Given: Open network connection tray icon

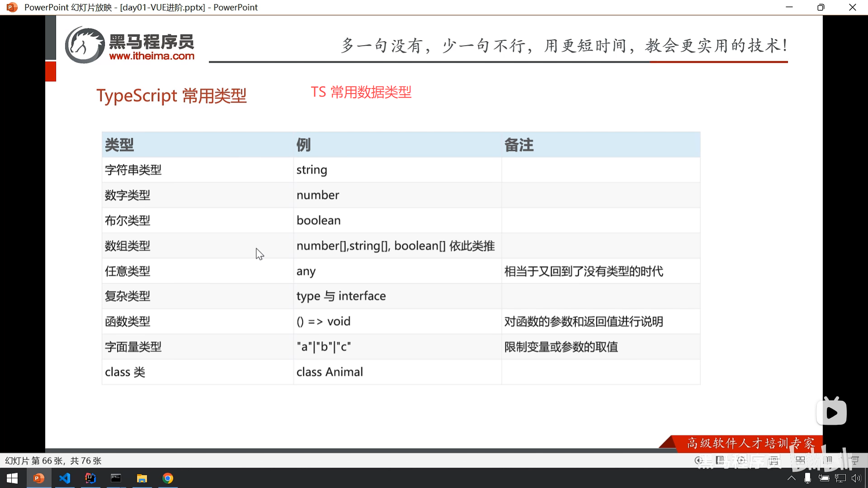Looking at the screenshot, I should pyautogui.click(x=840, y=478).
